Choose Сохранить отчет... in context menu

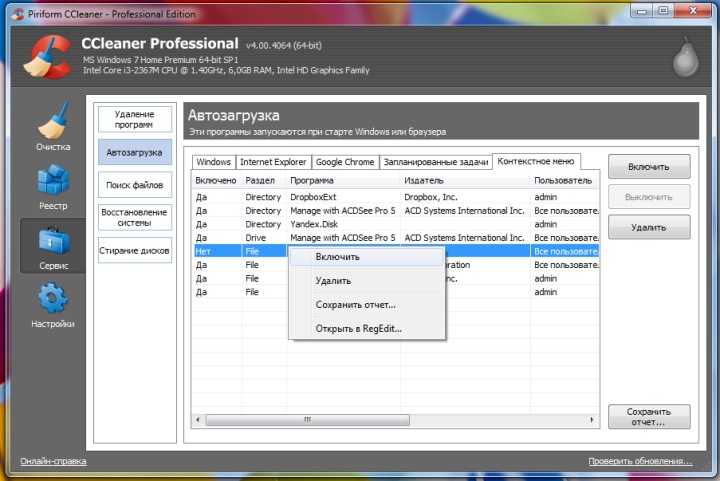(x=366, y=305)
